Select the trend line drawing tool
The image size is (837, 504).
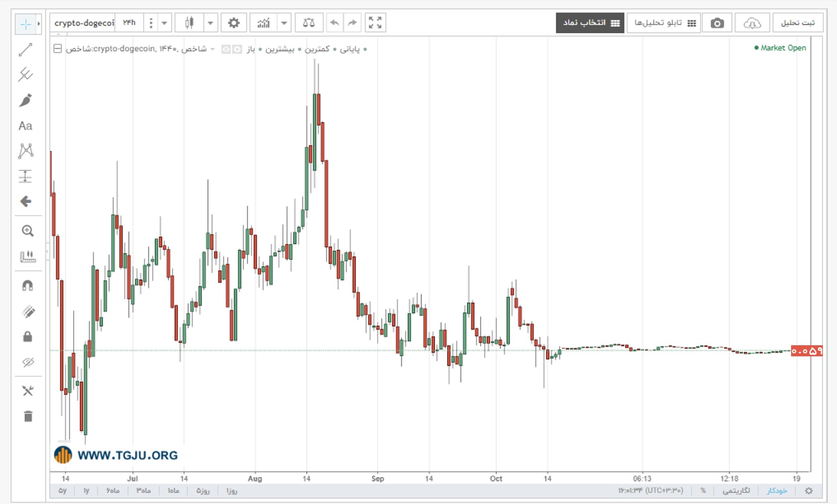click(25, 49)
